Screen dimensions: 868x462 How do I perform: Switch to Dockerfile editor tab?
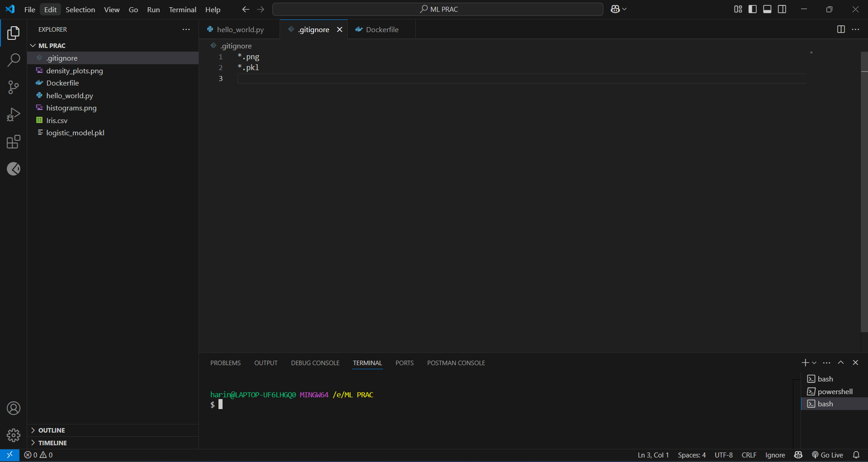pos(381,29)
